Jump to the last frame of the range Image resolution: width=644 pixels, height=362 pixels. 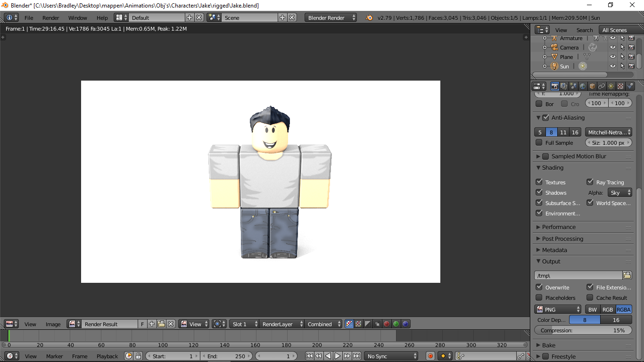357,356
